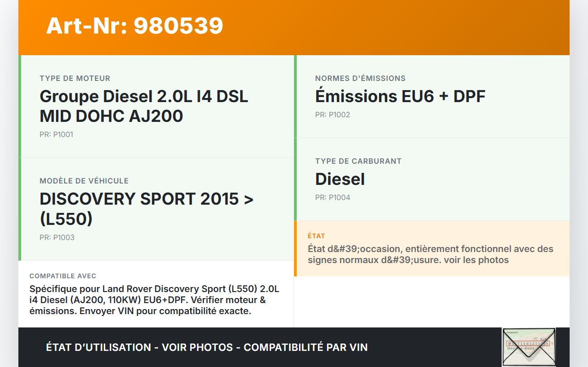Image resolution: width=588 pixels, height=367 pixels.
Task: Click the PR: P1001 code
Action: point(56,135)
